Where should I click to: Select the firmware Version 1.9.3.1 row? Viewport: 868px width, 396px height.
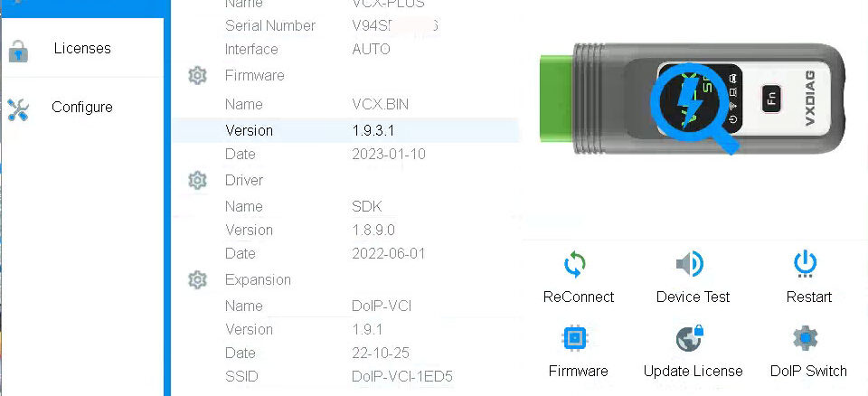tap(346, 130)
